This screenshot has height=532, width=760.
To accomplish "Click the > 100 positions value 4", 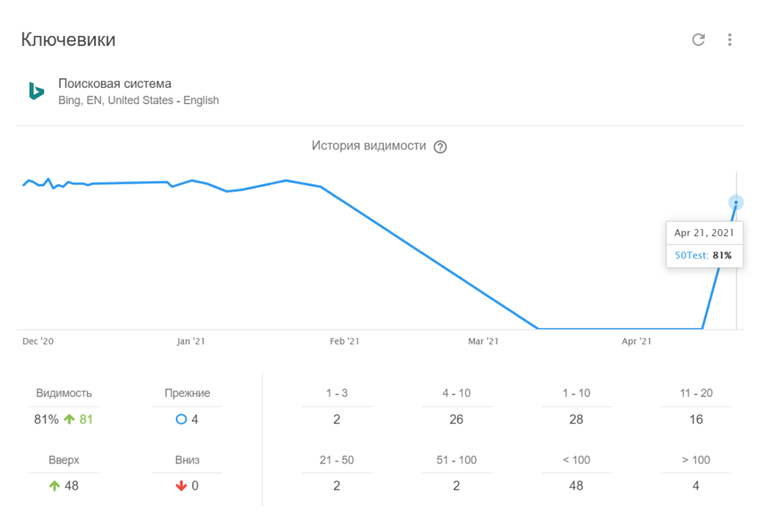I will [x=696, y=486].
